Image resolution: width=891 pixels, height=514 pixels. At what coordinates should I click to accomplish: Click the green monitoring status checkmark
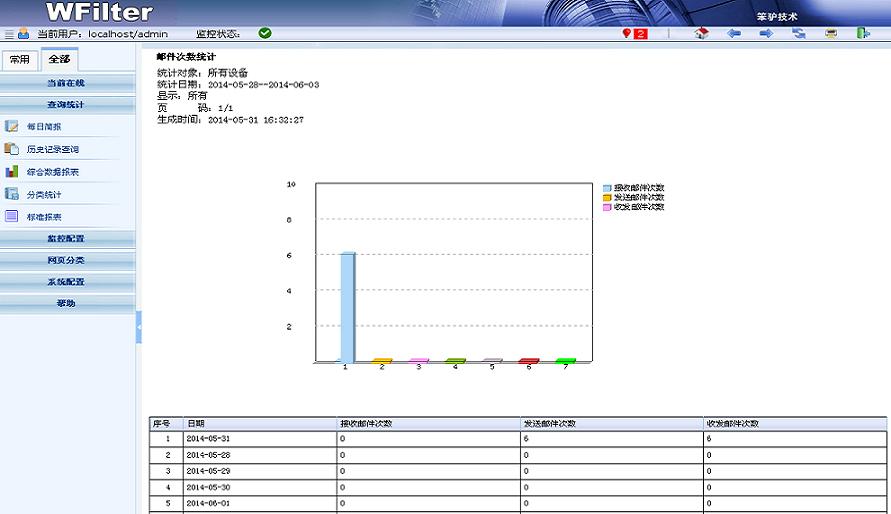(x=265, y=33)
